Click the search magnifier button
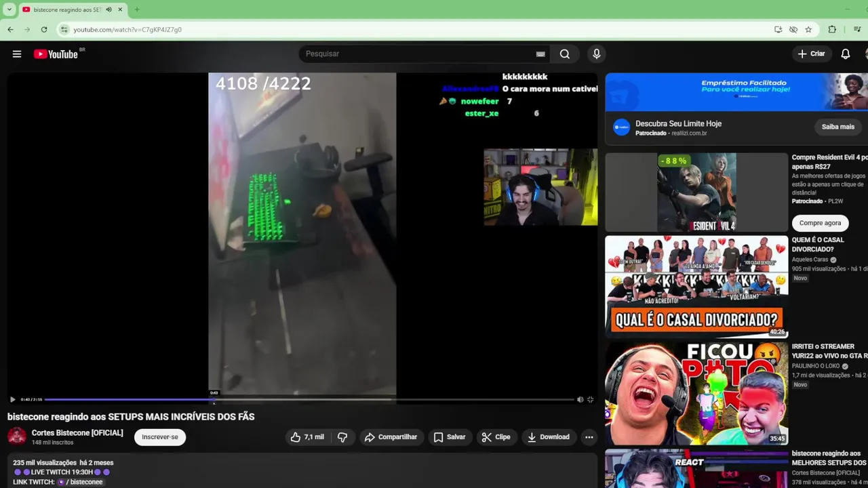This screenshot has height=488, width=868. coord(565,54)
